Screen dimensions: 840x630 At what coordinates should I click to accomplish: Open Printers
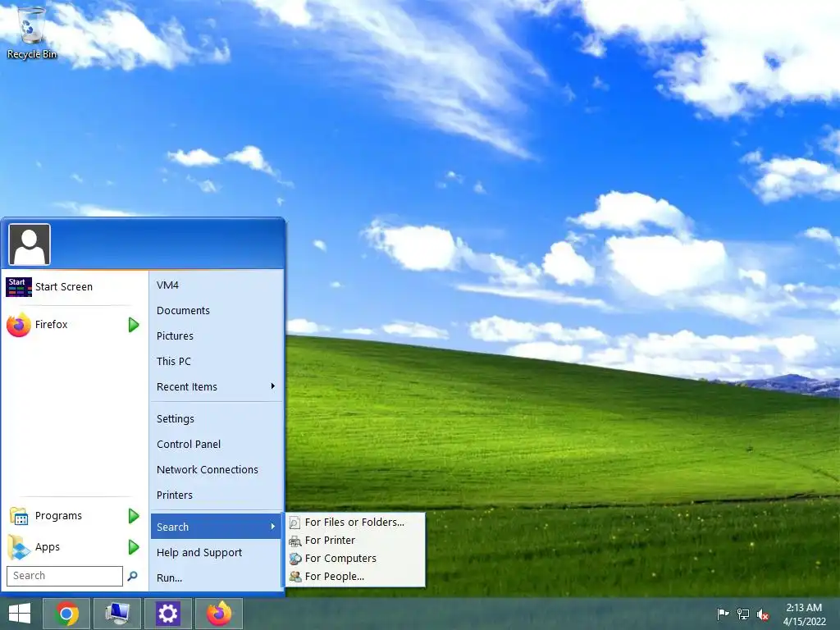pyautogui.click(x=216, y=495)
